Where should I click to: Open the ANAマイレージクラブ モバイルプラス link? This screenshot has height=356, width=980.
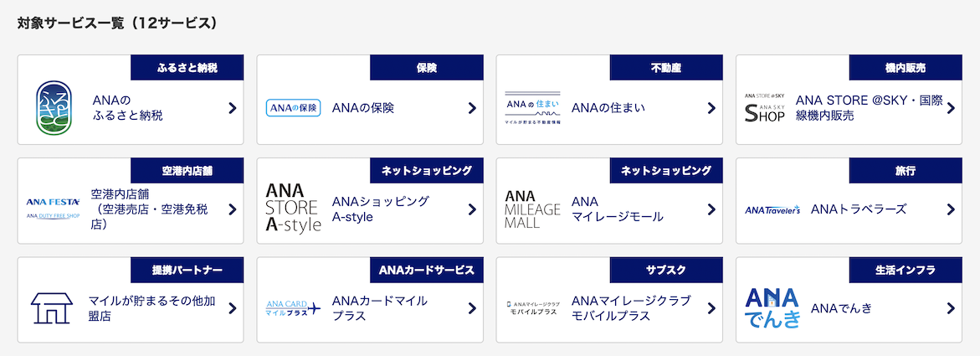(631, 307)
